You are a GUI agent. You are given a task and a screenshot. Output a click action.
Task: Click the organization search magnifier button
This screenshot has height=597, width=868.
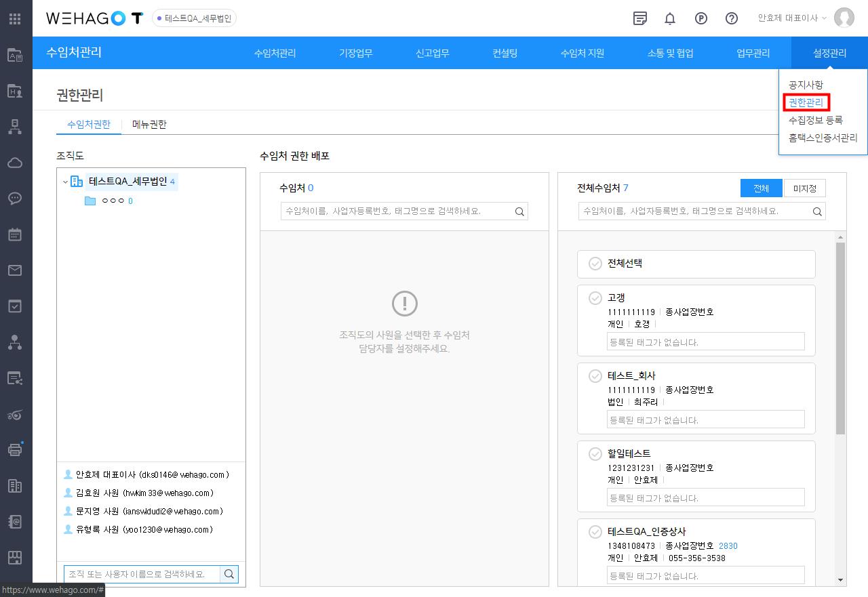(x=229, y=574)
